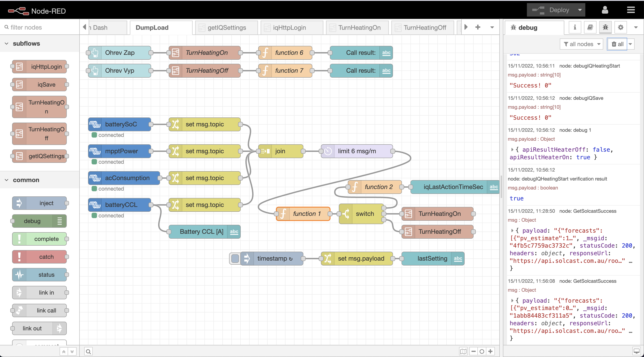Viewport: 644px width, 357px height.
Task: Clear all debug messages
Action: [x=617, y=44]
